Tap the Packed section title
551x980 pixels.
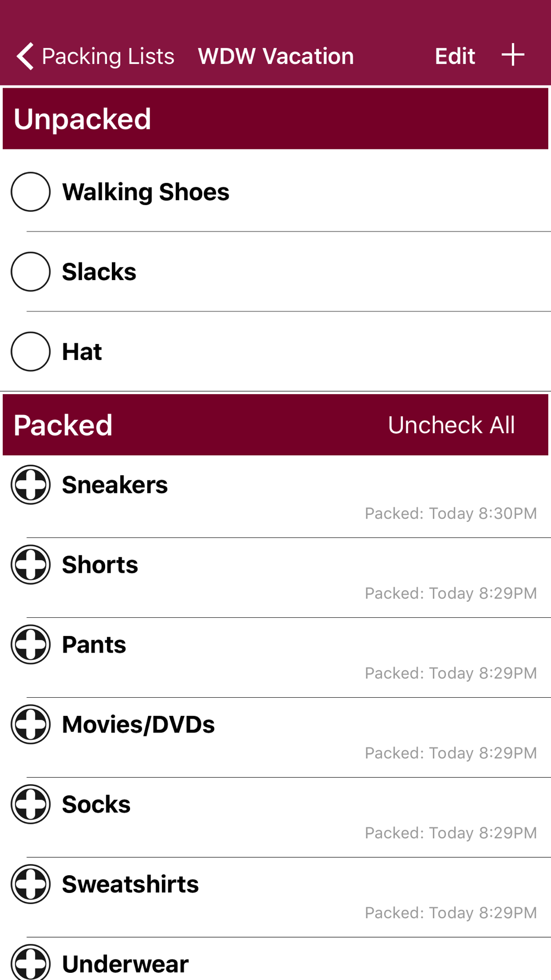pos(63,425)
